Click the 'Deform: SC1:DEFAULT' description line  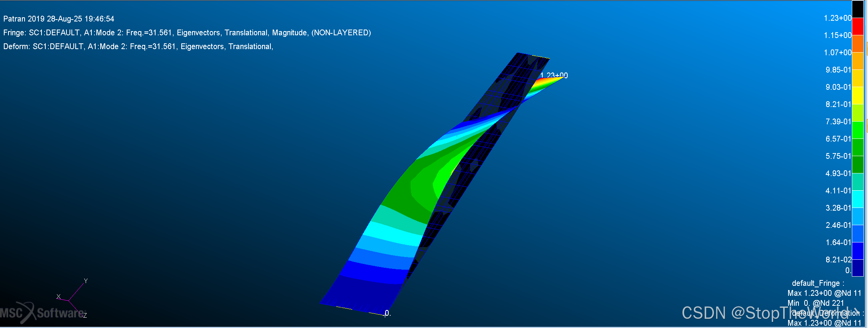point(138,46)
